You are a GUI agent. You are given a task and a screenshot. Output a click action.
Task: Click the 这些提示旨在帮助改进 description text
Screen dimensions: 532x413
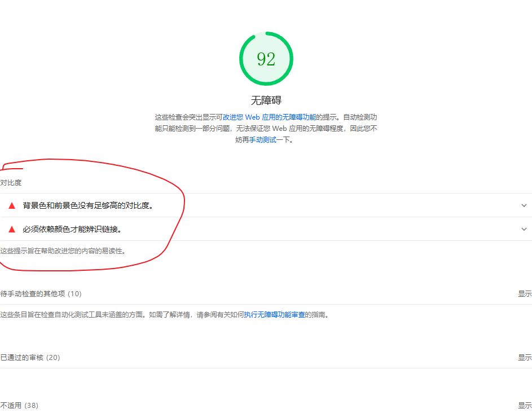[x=63, y=251]
